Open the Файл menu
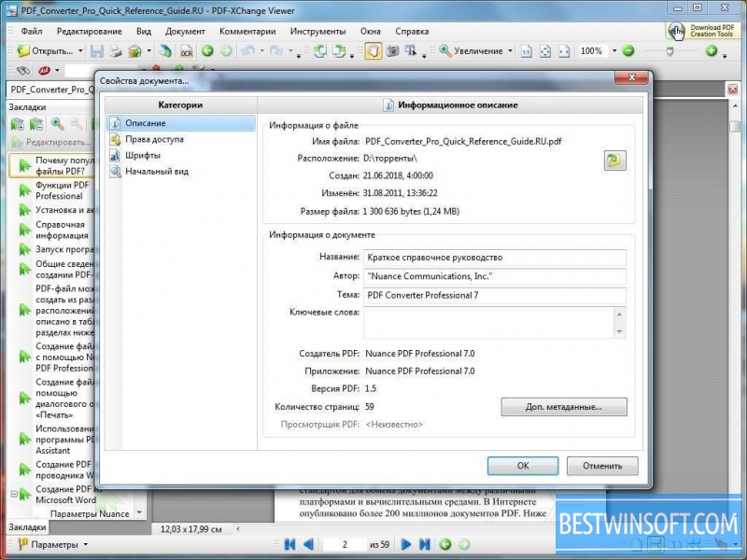 click(x=32, y=32)
